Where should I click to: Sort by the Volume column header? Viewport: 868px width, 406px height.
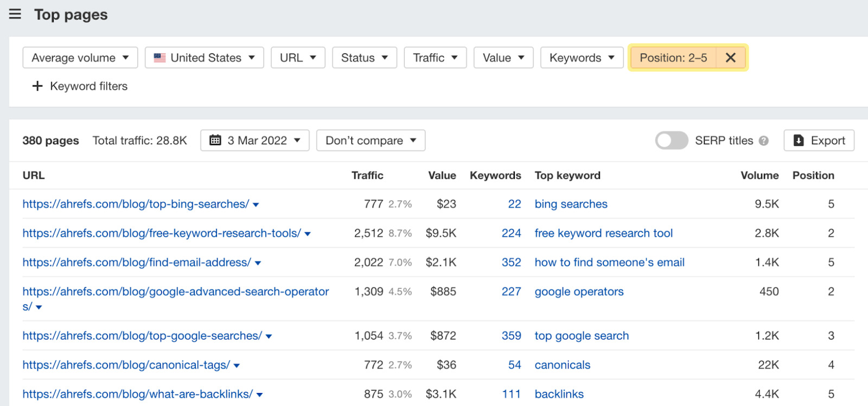759,175
